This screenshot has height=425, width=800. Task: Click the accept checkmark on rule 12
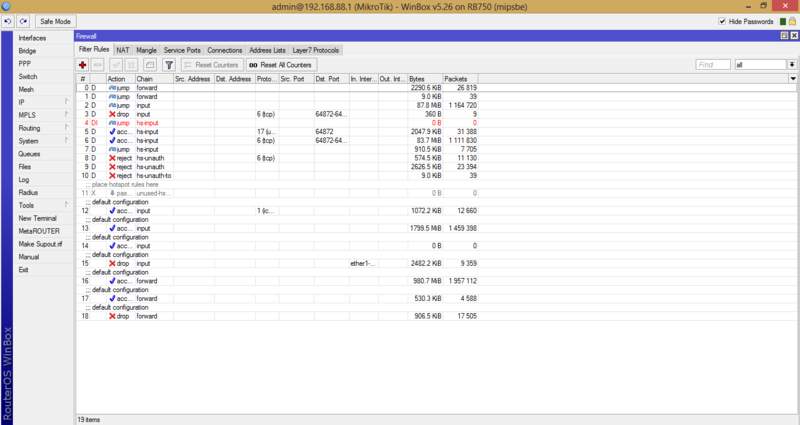click(x=112, y=211)
